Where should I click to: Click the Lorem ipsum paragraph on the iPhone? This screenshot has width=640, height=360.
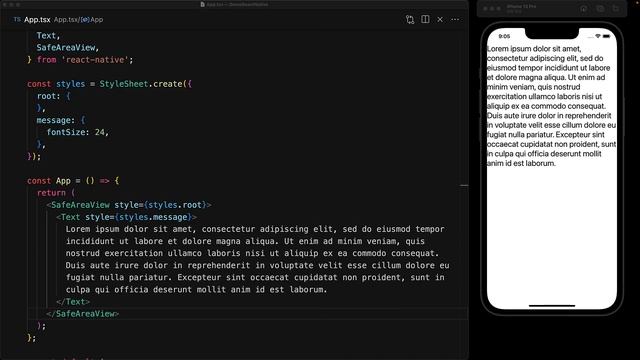pyautogui.click(x=551, y=106)
